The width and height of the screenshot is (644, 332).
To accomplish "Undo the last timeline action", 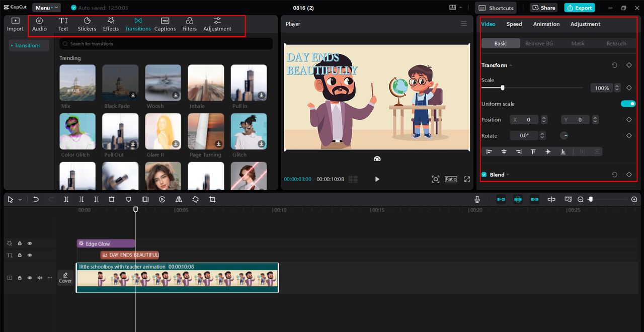I will [36, 199].
